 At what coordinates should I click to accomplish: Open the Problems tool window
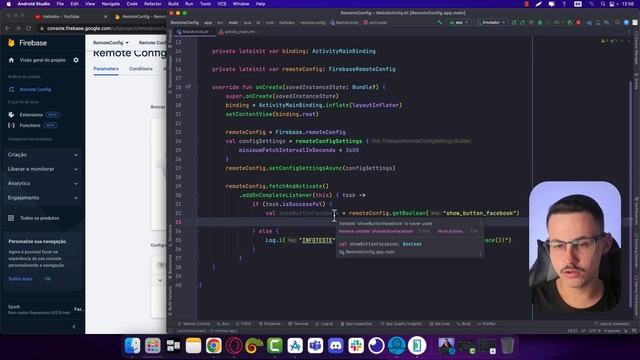click(270, 324)
